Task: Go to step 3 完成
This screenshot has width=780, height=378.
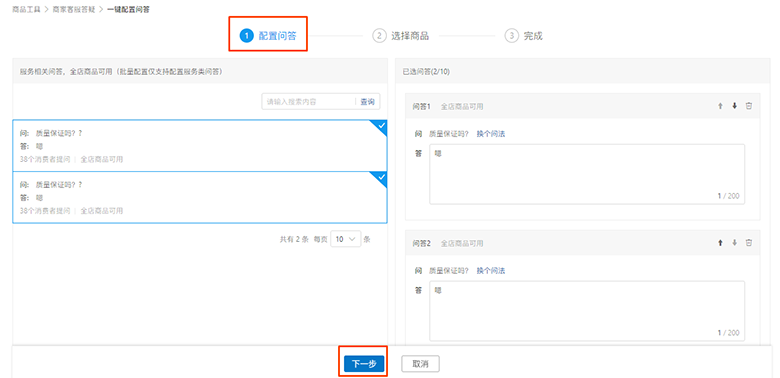Action: coord(524,36)
